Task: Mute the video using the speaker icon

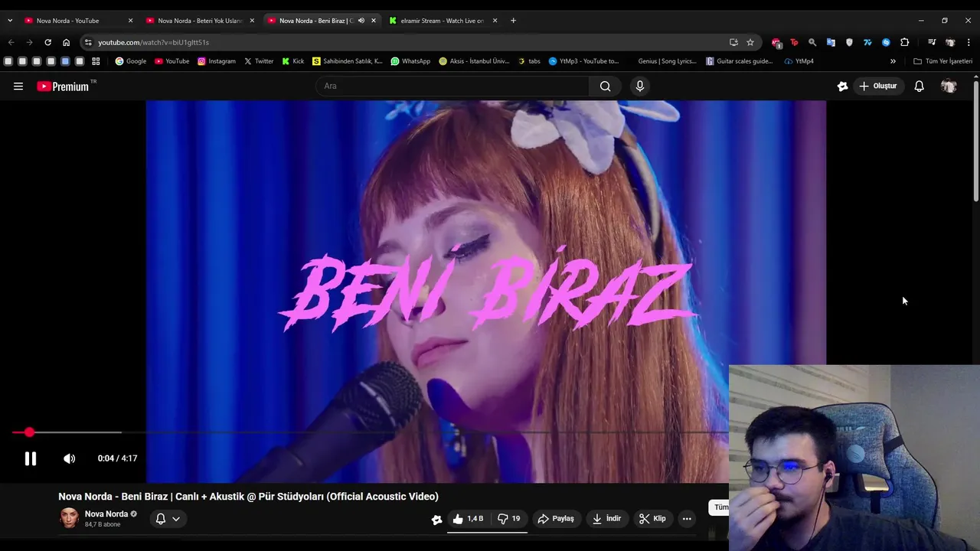Action: pyautogui.click(x=69, y=458)
